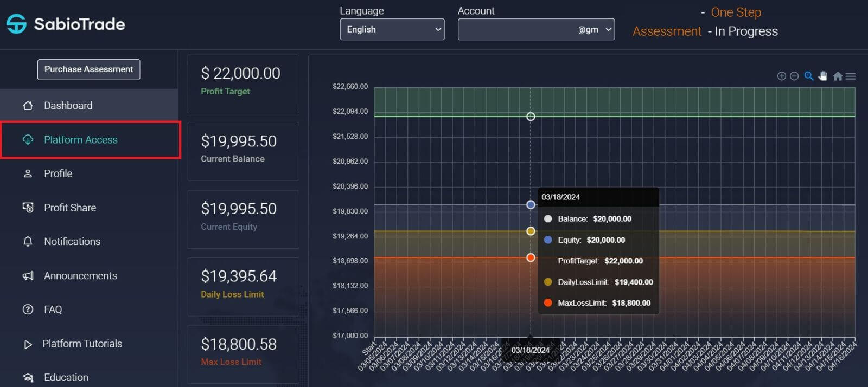Open the chart hamburger menu

click(851, 76)
